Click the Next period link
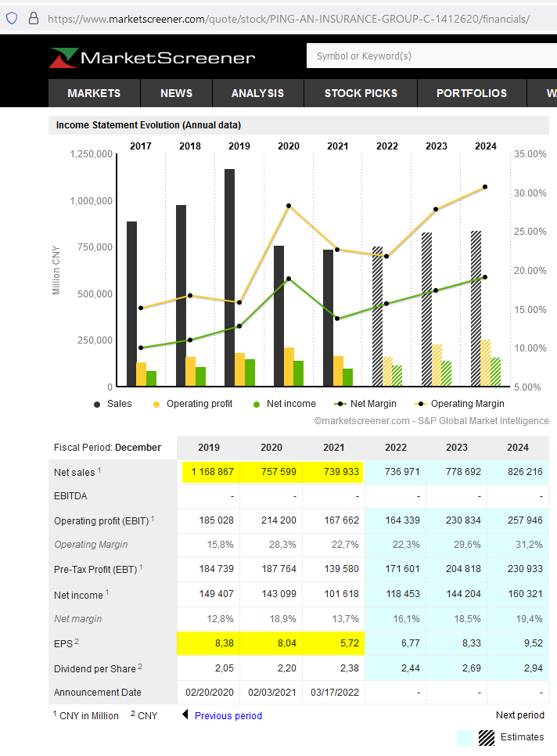 (x=519, y=715)
